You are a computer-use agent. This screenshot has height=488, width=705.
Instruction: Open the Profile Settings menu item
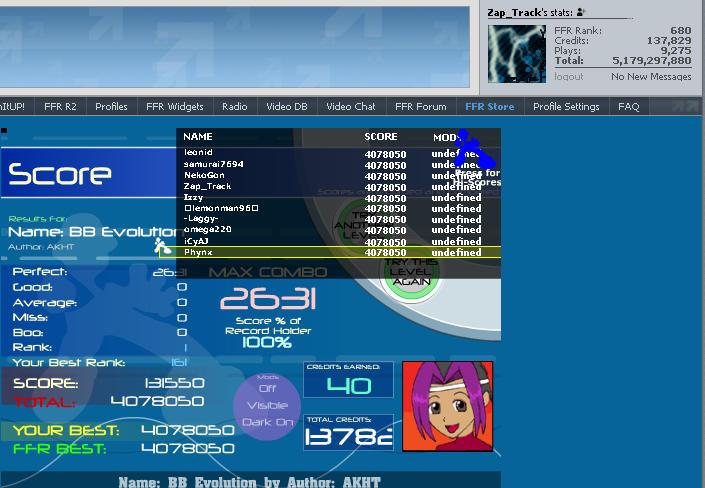point(566,106)
